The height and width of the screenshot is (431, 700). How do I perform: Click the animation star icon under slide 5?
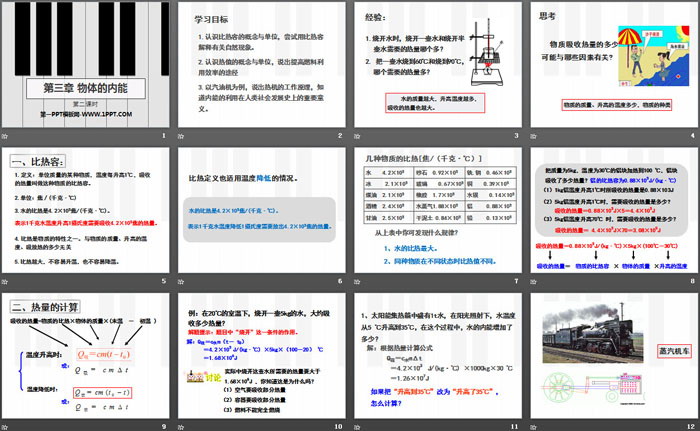(5, 281)
